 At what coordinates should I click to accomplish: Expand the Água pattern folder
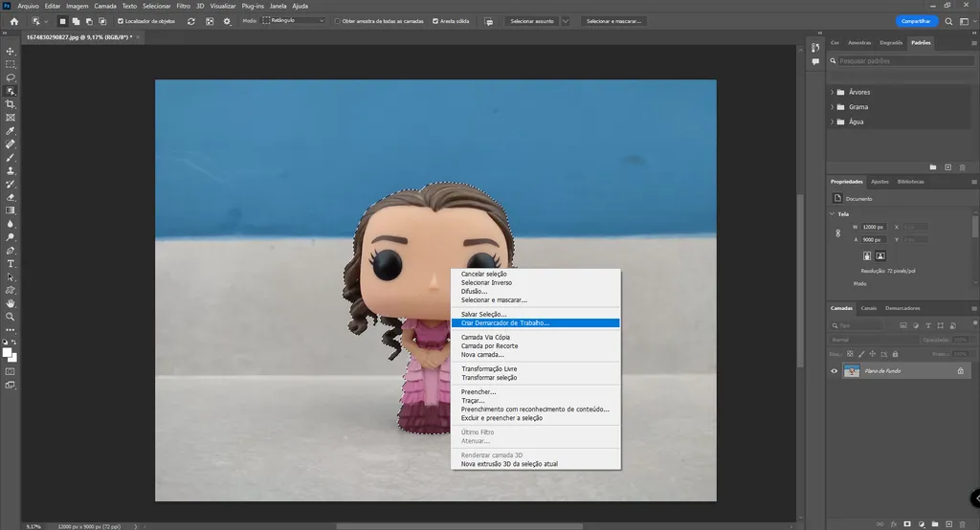pyautogui.click(x=832, y=122)
